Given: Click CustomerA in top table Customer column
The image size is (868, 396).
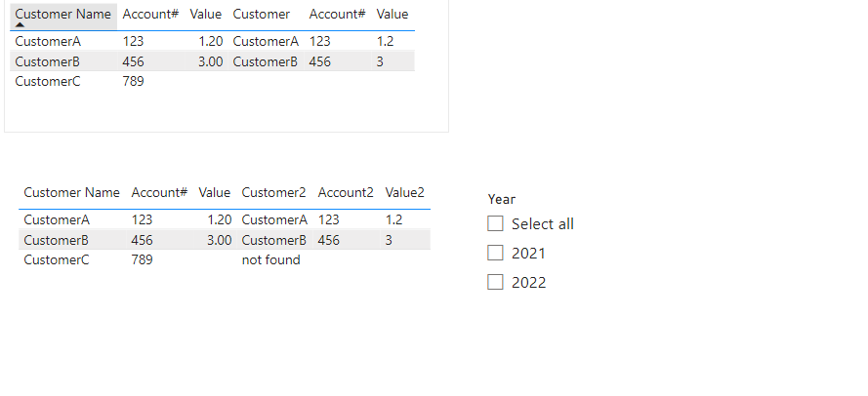Looking at the screenshot, I should pyautogui.click(x=266, y=41).
